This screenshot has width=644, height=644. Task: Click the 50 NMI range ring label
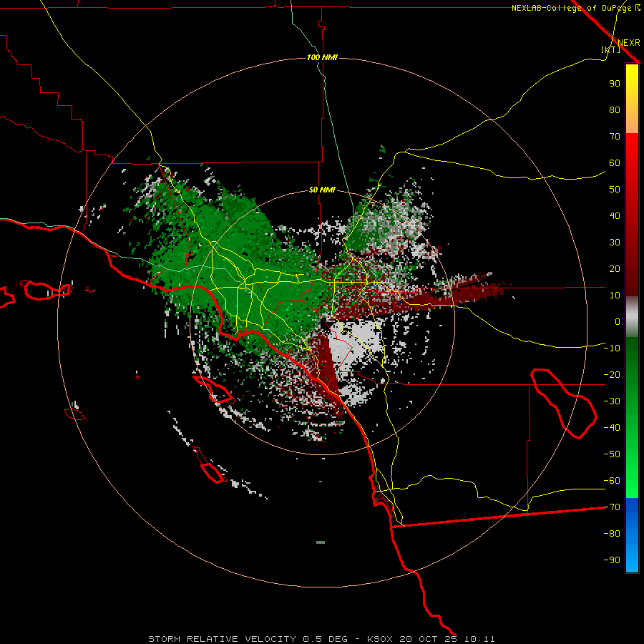coord(322,190)
